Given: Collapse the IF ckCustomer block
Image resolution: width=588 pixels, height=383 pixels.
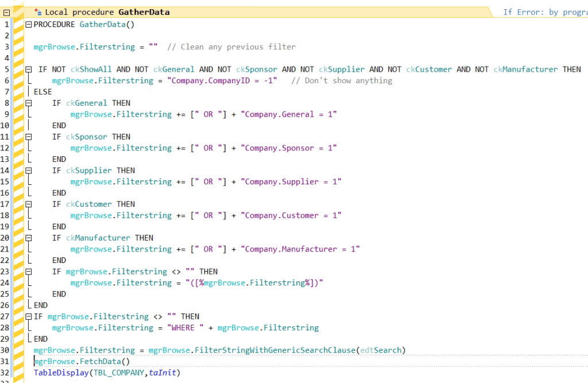Looking at the screenshot, I should (x=29, y=204).
